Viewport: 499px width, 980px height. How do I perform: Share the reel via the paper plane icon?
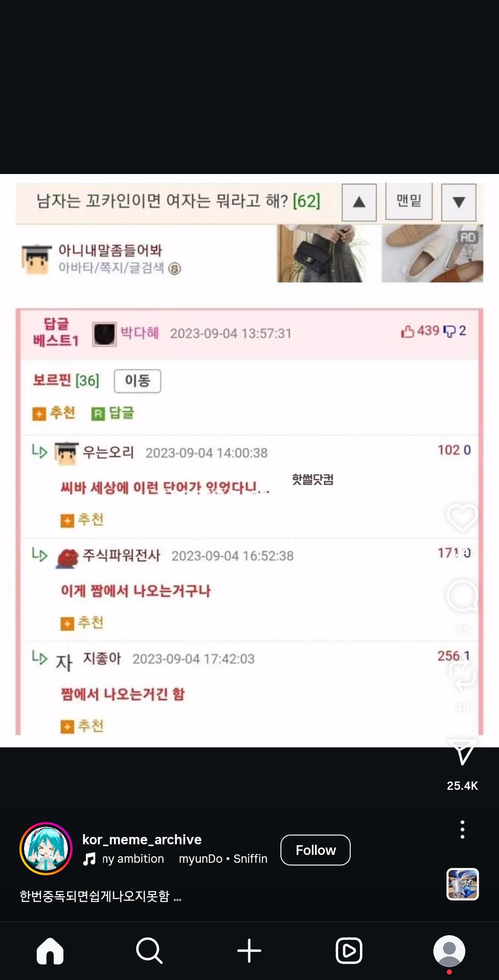462,751
